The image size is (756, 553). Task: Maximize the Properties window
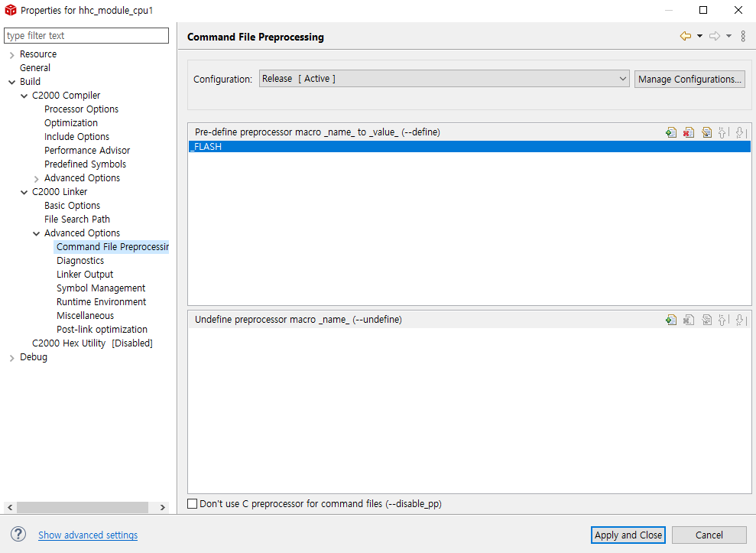click(703, 10)
